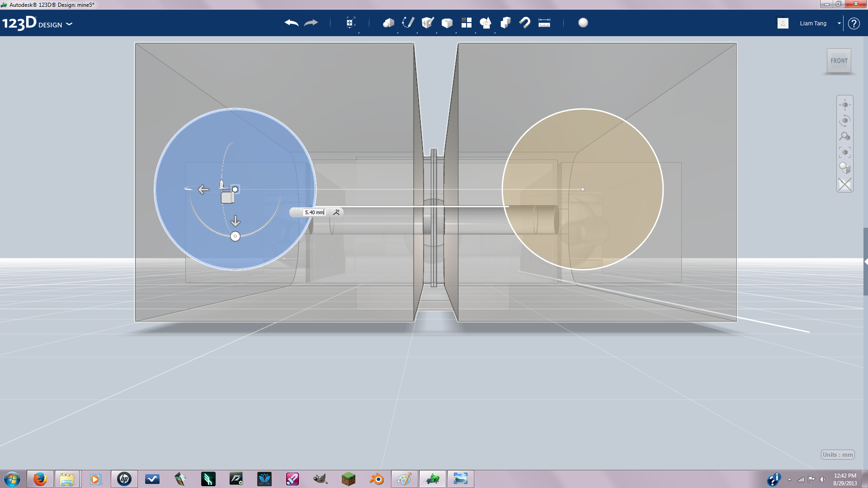
Task: Click the user avatar icon
Action: pyautogui.click(x=783, y=23)
